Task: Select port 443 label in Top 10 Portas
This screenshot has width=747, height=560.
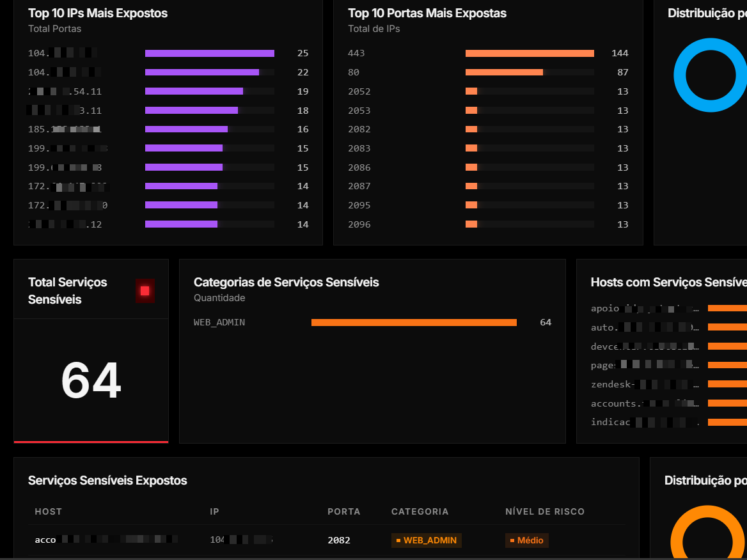Action: pos(356,53)
